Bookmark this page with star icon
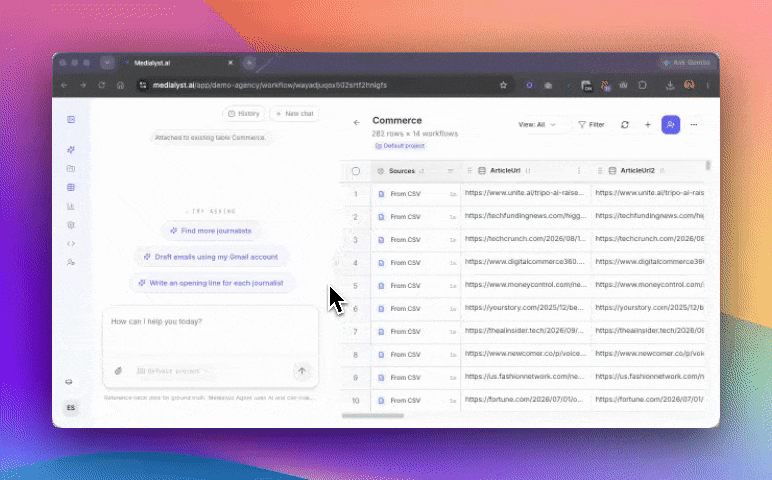 click(503, 85)
